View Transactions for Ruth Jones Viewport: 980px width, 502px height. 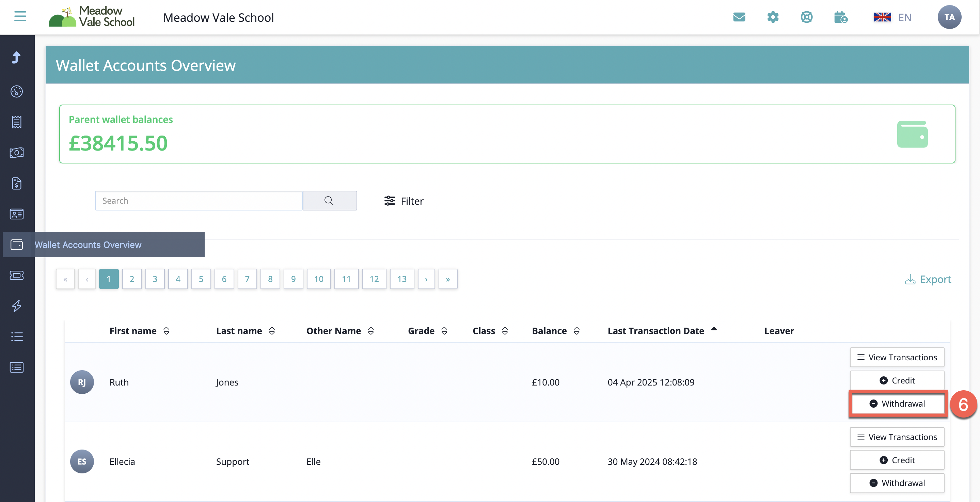coord(897,357)
